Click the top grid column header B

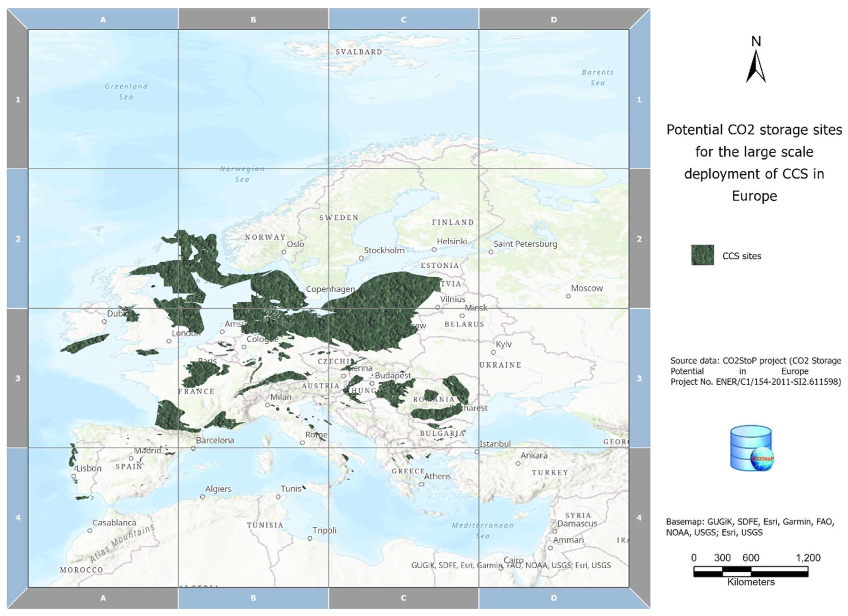click(253, 19)
